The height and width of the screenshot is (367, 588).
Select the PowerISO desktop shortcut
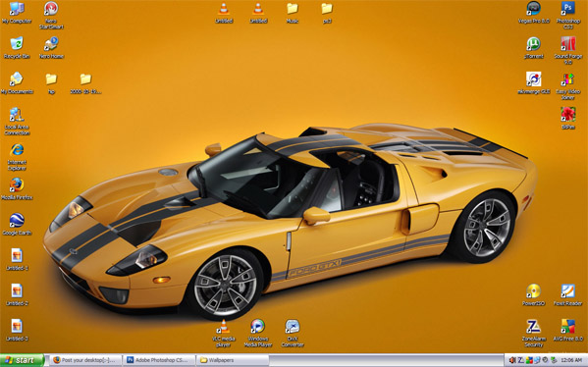tap(533, 295)
